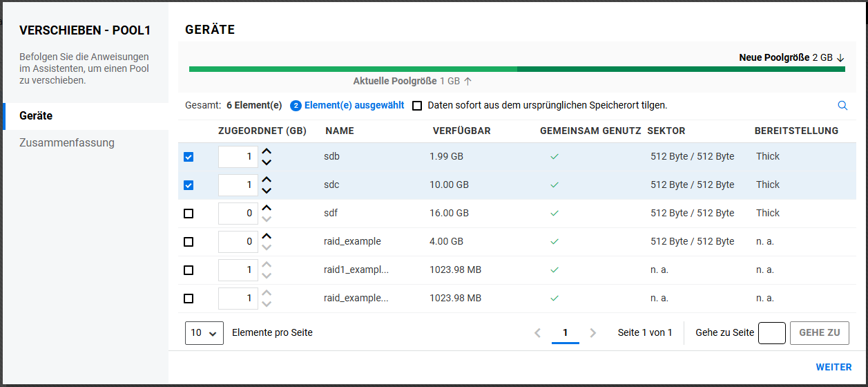Select the sdf device checkbox
The height and width of the screenshot is (387, 868).
[189, 214]
